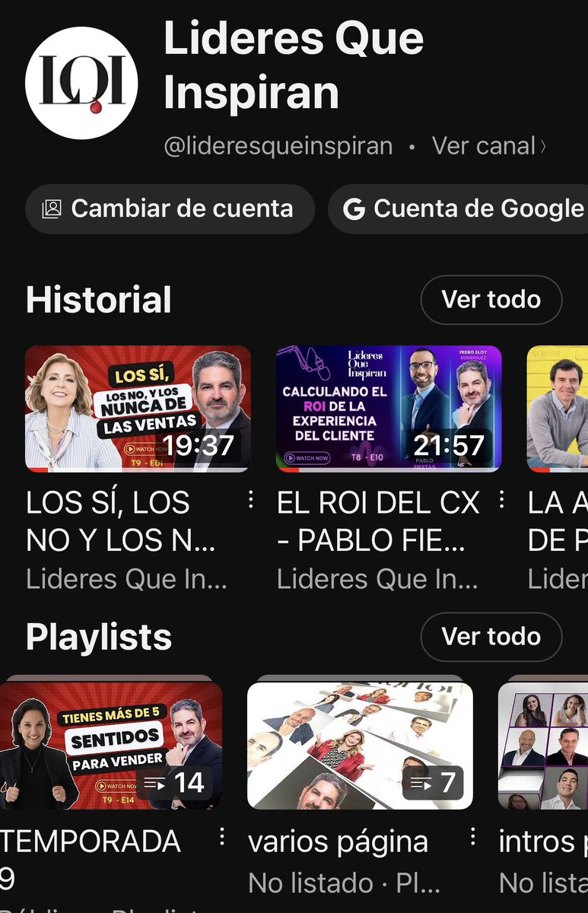Open the intros playlist thumbnail with face grid
The height and width of the screenshot is (913, 588).
tap(543, 745)
